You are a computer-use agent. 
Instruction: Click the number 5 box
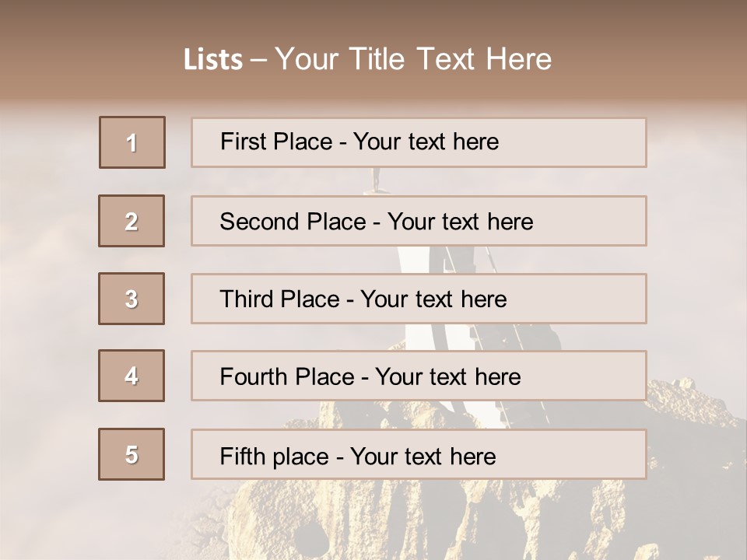pos(132,454)
